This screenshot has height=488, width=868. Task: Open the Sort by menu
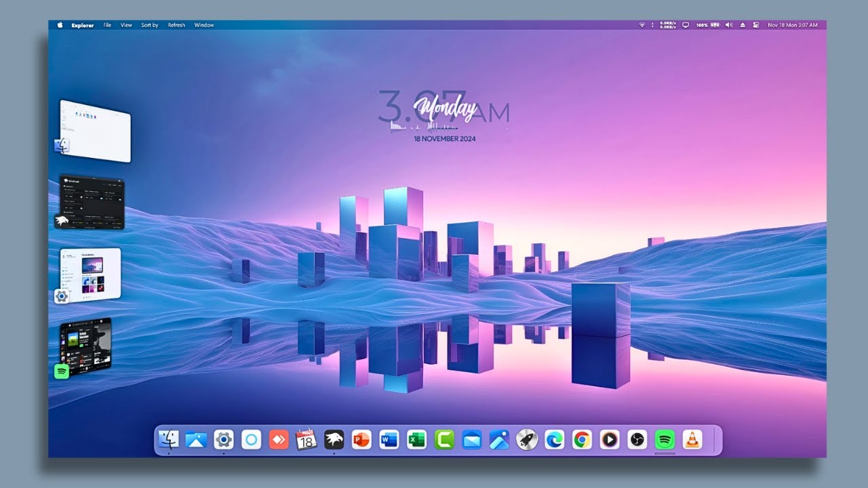coord(149,24)
